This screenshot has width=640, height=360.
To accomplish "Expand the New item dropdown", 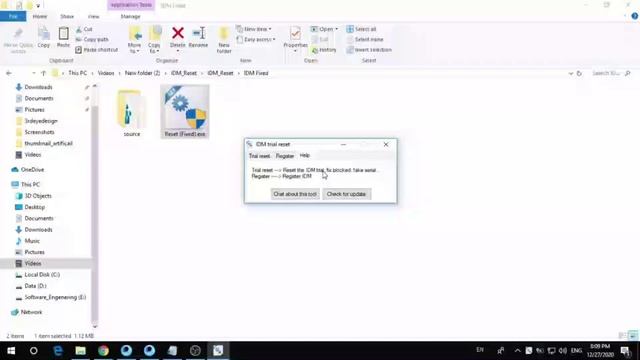I will (253, 29).
